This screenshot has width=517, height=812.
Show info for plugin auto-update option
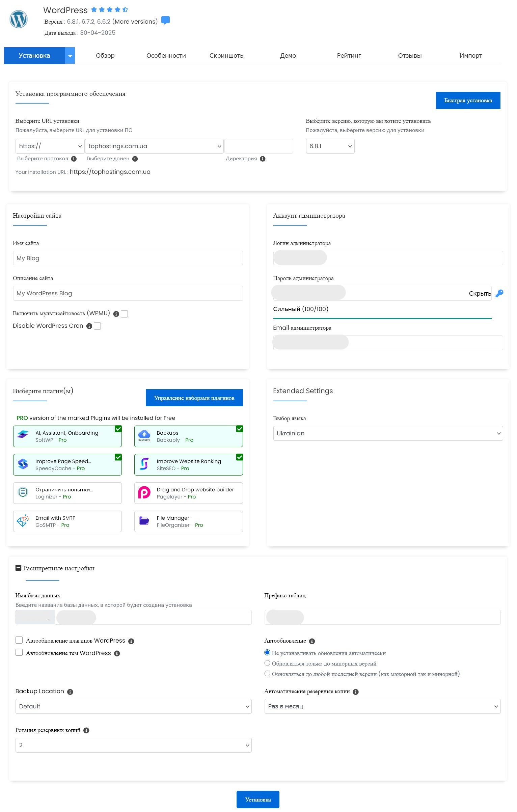click(x=131, y=641)
